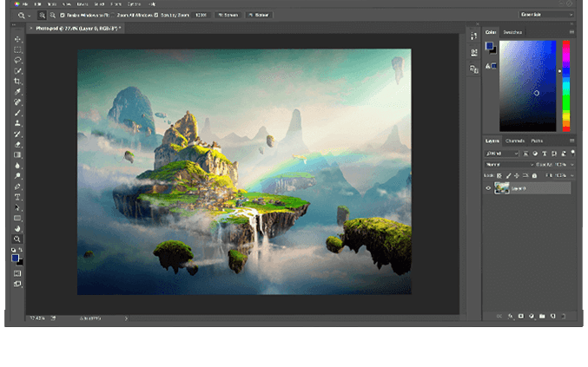The width and height of the screenshot is (588, 367).
Task: Click the 100% zoom button
Action: (x=201, y=15)
